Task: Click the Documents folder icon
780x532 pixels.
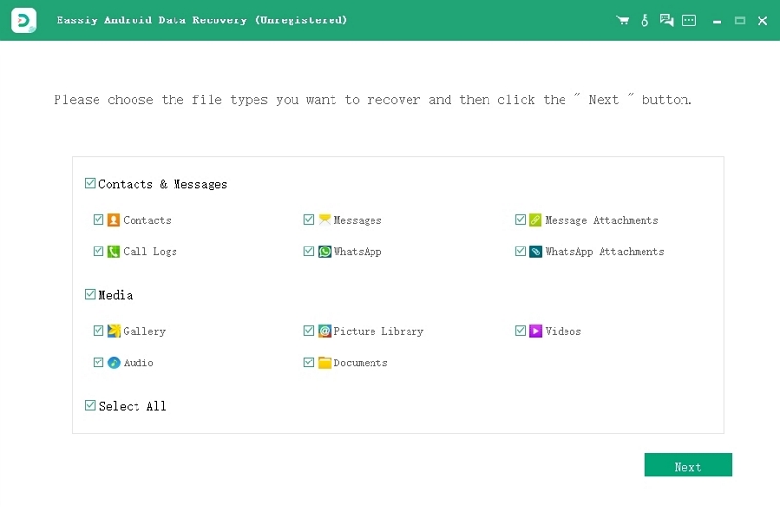Action: pos(325,362)
